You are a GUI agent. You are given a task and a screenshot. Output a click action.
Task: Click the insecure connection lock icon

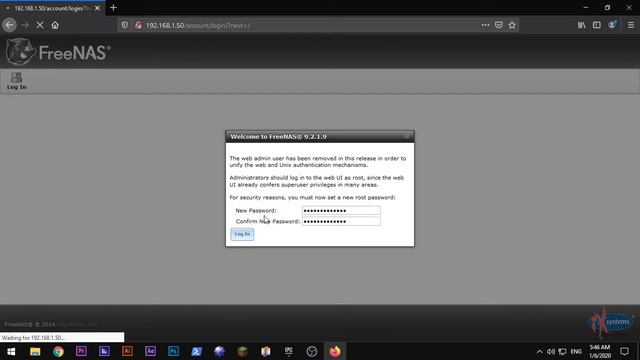(x=138, y=25)
